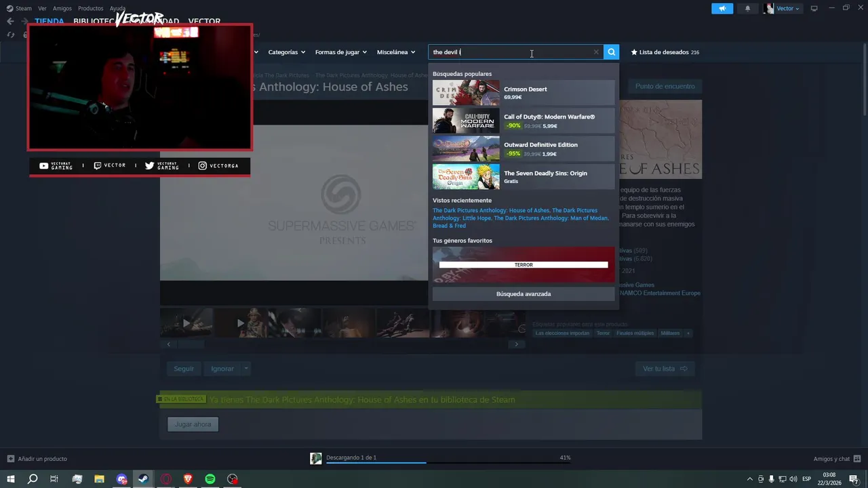Click the Militares tag
868x488 pixels.
[x=670, y=333]
